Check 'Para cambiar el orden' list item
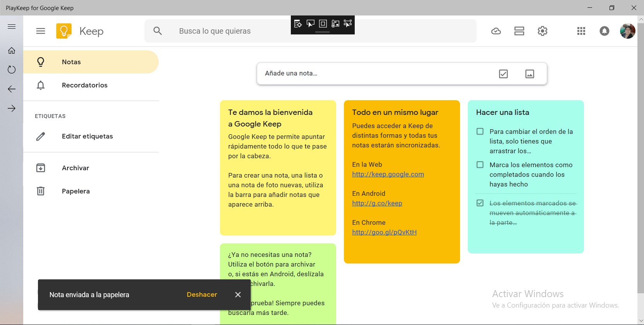 click(x=480, y=132)
